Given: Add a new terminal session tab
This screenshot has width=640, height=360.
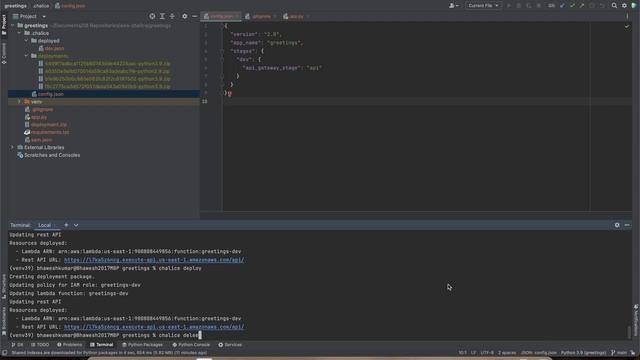Looking at the screenshot, I should click(66, 225).
